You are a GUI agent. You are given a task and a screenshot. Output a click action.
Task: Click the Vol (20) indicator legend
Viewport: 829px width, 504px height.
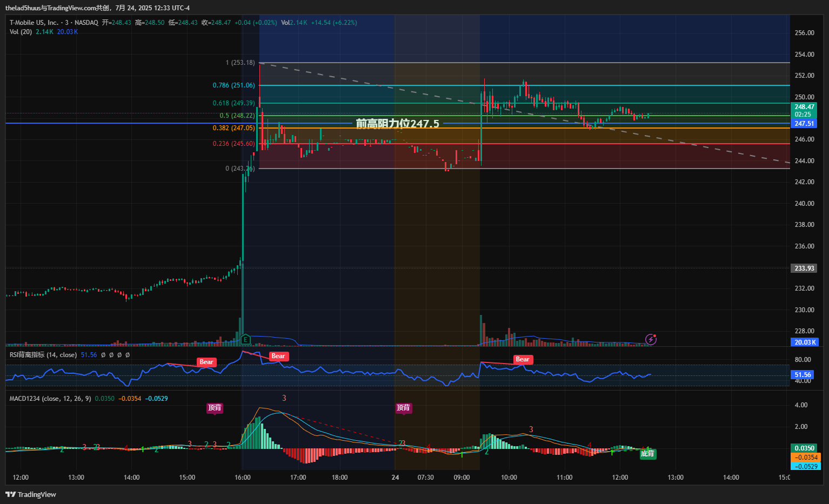click(x=21, y=32)
